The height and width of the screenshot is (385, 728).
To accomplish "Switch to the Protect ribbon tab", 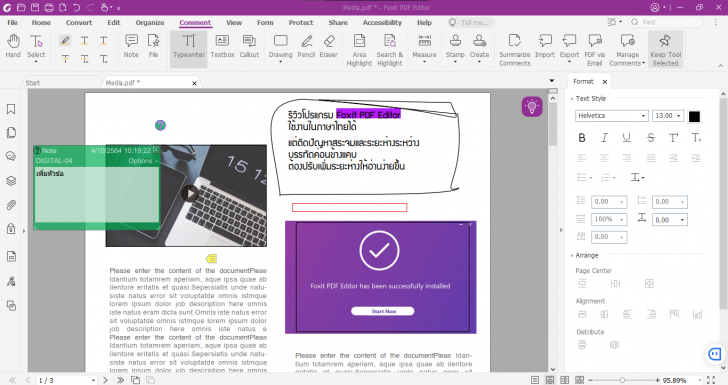I will pyautogui.click(x=301, y=22).
